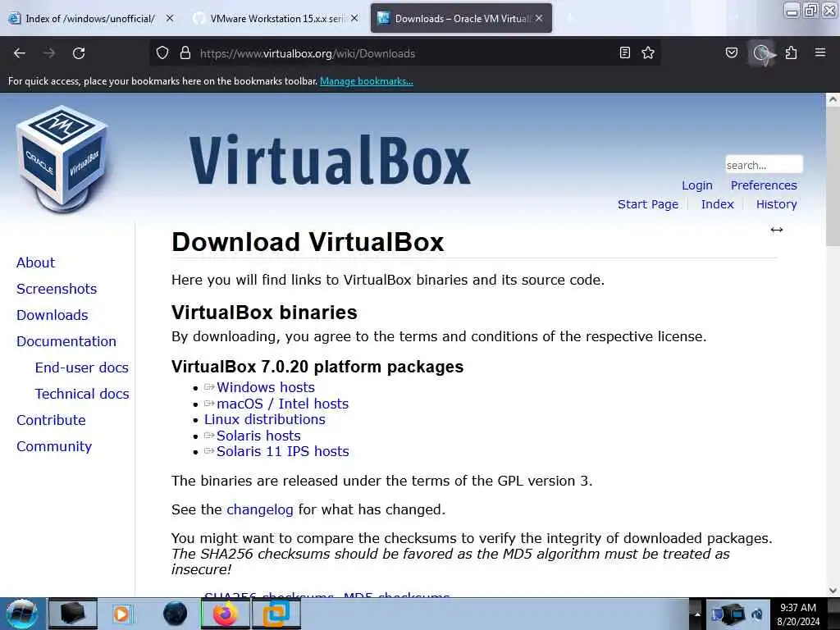Open the black box taskbar application icon
Screen dimensions: 840x630
(73, 614)
